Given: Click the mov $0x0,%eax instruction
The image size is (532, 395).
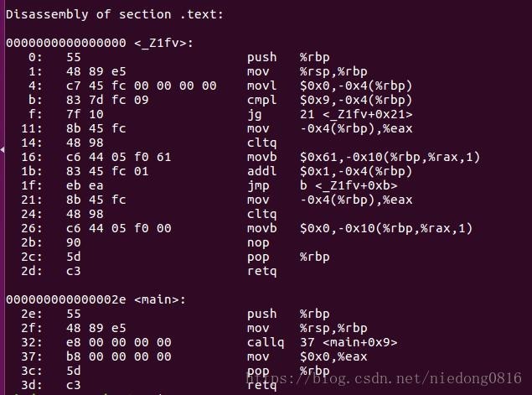Looking at the screenshot, I should [307, 356].
